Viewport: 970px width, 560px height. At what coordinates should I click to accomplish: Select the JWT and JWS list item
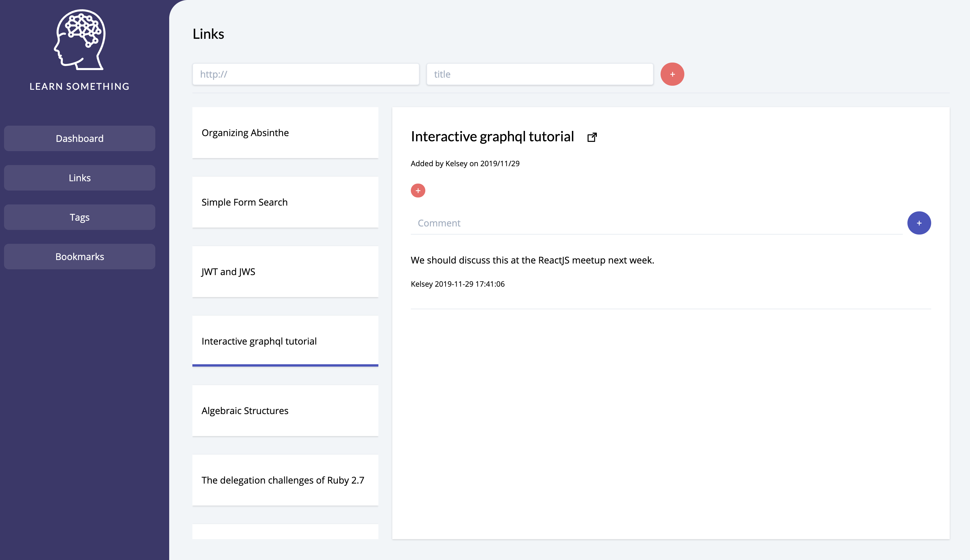click(285, 271)
